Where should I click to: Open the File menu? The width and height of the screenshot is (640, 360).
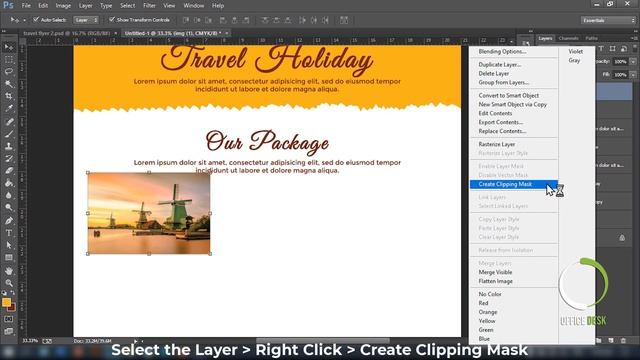click(x=26, y=6)
